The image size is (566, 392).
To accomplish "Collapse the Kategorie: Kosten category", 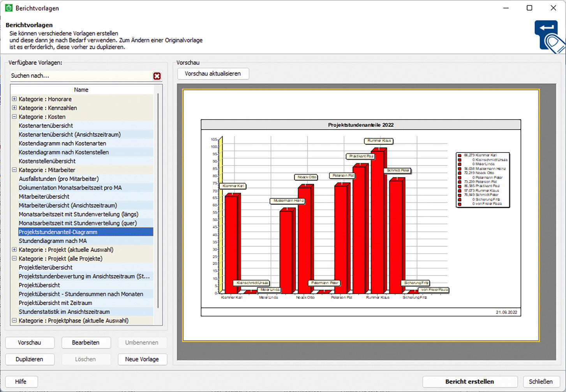I will (14, 117).
